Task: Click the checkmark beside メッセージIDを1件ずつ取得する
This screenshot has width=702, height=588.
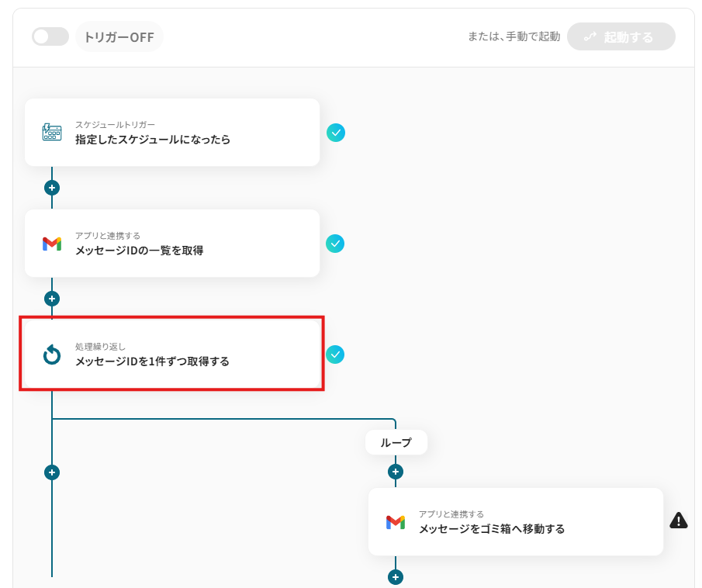Action: tap(335, 355)
